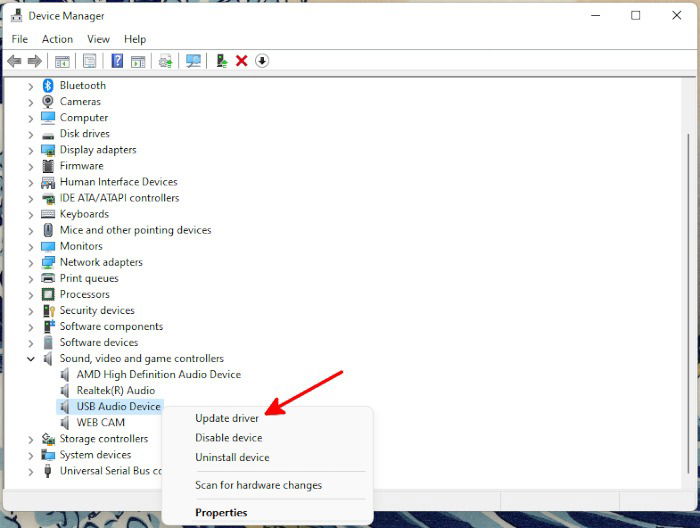
Task: Click the Computer category monitor icon
Action: [48, 117]
